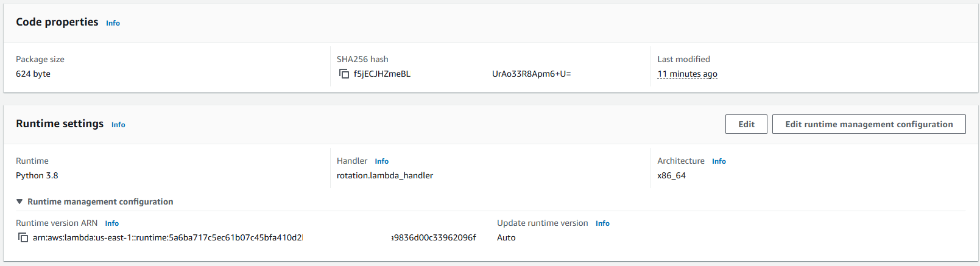980x266 pixels.
Task: Copy the SHA256 hash to clipboard
Action: pyautogui.click(x=344, y=74)
